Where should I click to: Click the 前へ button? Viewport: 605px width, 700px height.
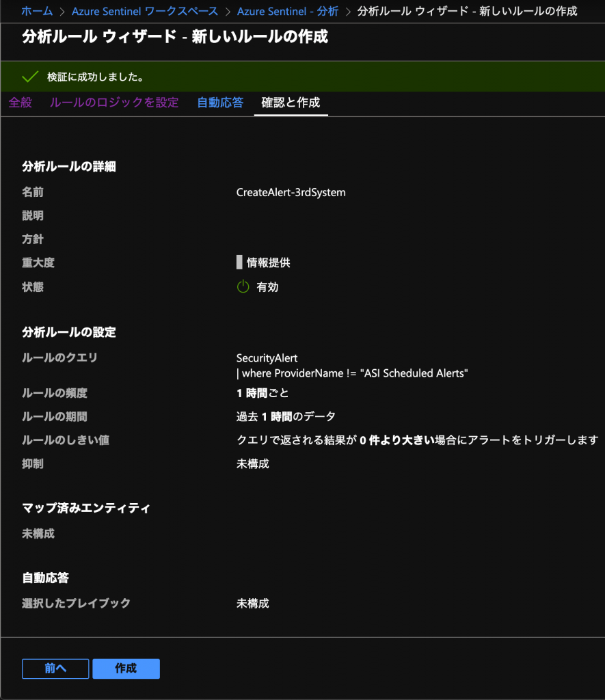(x=55, y=669)
